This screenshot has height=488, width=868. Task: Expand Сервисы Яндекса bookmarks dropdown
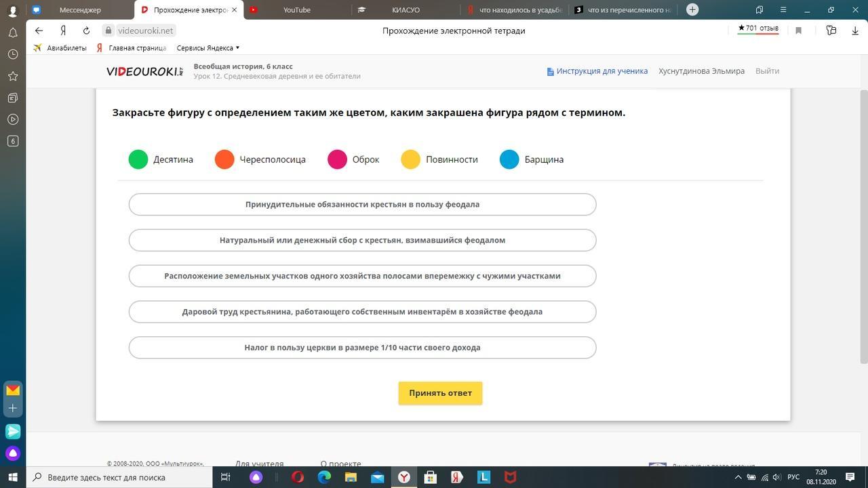[x=208, y=48]
